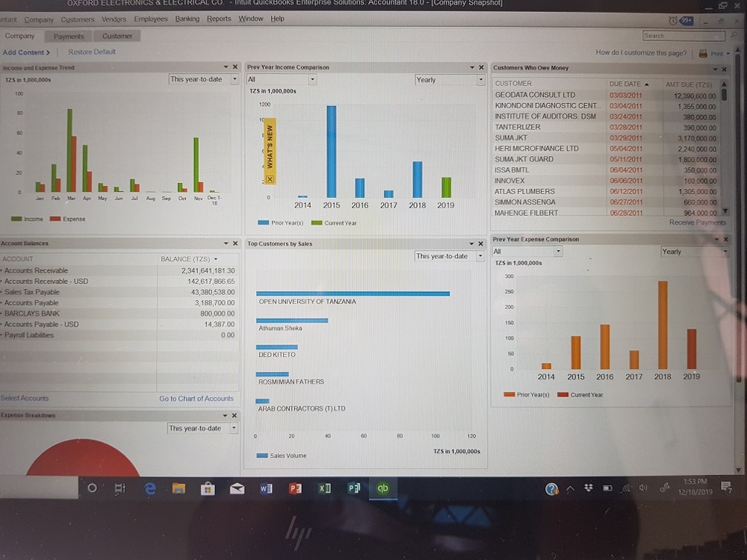Screen dimensions: 747x560
Task: Show hidden system tray icons chevron
Action: pos(570,488)
